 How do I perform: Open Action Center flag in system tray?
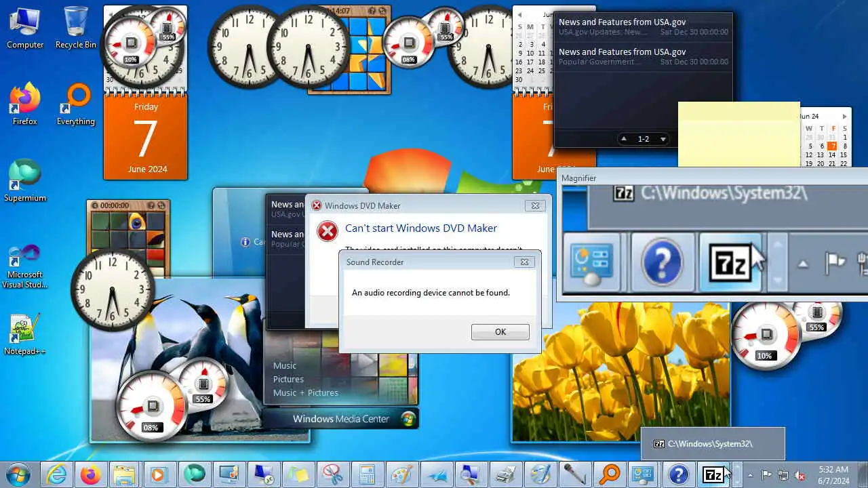pyautogui.click(x=766, y=475)
